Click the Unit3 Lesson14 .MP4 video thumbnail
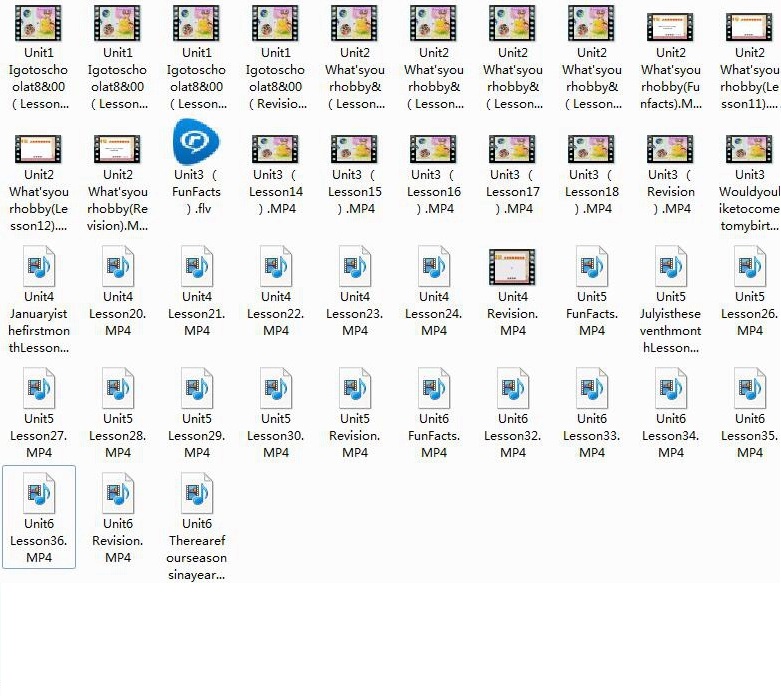The image size is (781, 696). point(275,149)
